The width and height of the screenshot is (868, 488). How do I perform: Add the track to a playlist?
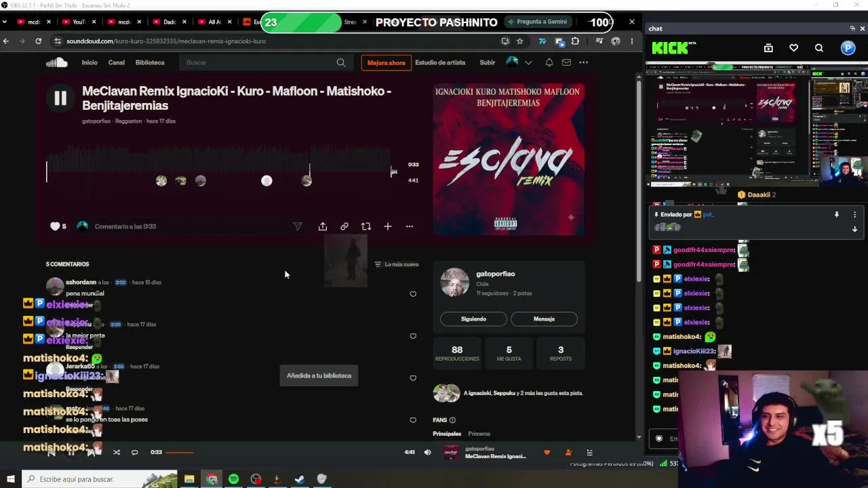click(x=388, y=226)
